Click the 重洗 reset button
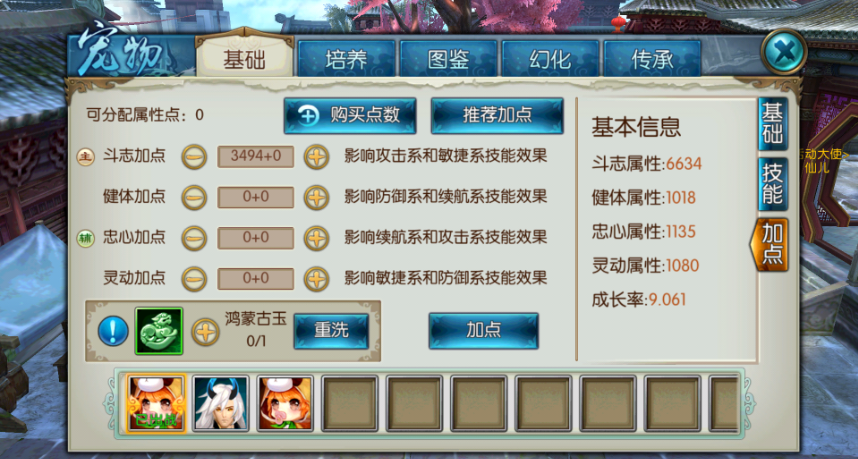Viewport: 858px width, 459px height. (x=331, y=330)
